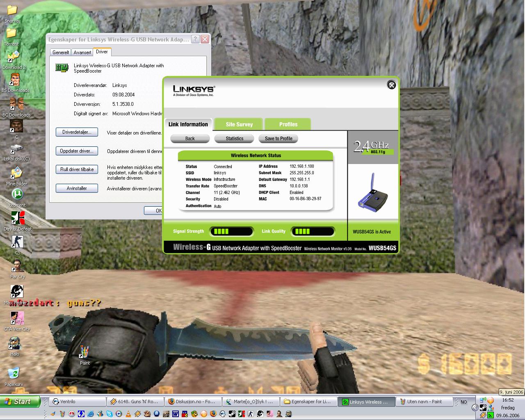
Task: Click the Linksys logo
Action: [194, 90]
